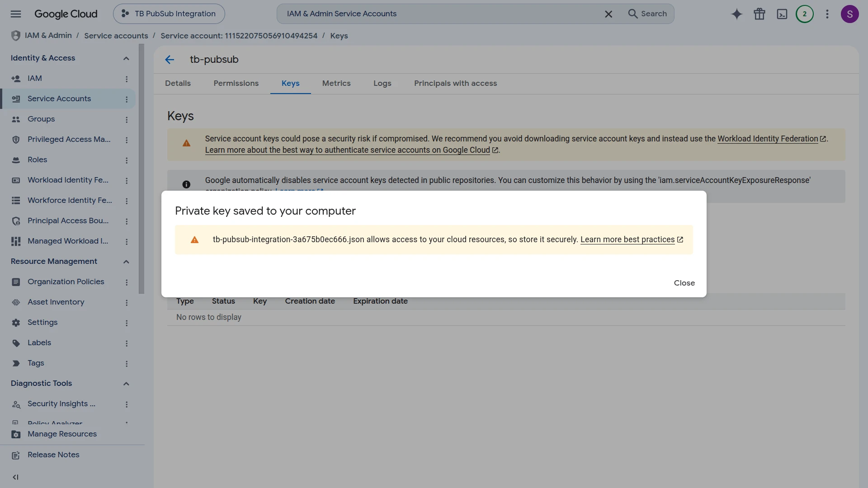This screenshot has width=868, height=488.
Task: Open the three-dot menu beside IAM
Action: coord(127,79)
